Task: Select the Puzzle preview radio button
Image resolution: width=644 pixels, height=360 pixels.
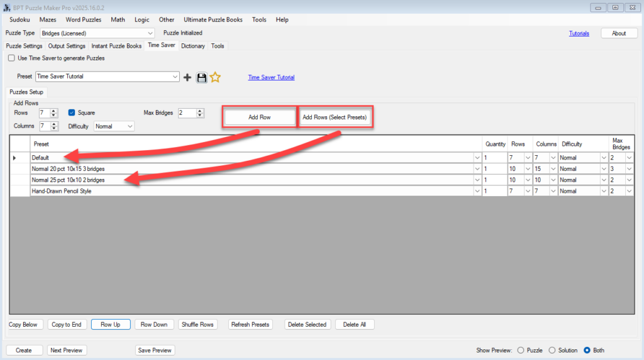Action: 520,350
